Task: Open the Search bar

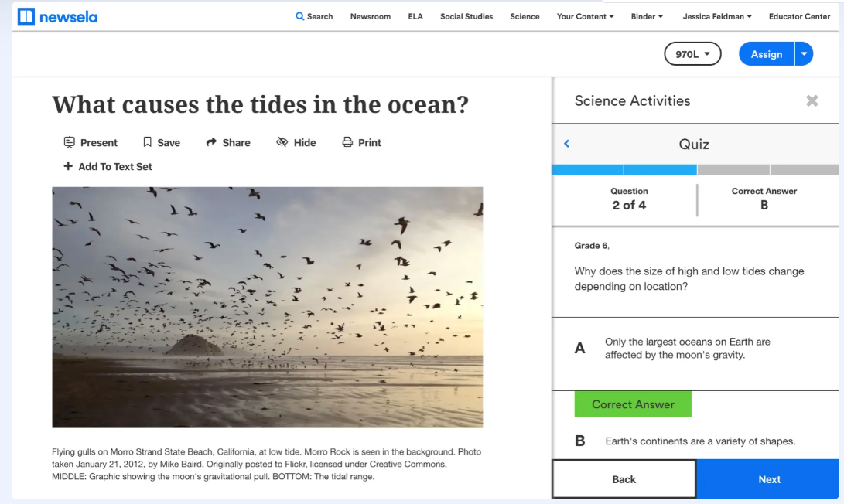Action: [314, 16]
